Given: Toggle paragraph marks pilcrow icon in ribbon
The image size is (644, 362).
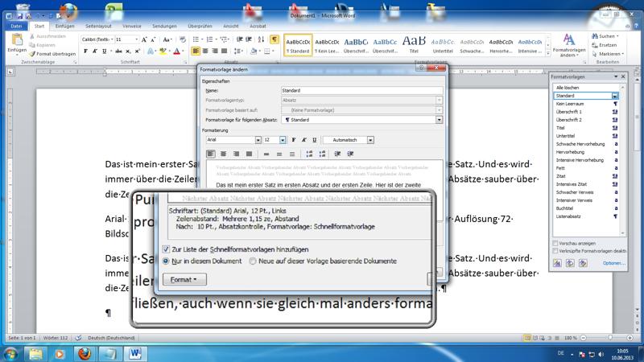Looking at the screenshot, I should click(274, 39).
